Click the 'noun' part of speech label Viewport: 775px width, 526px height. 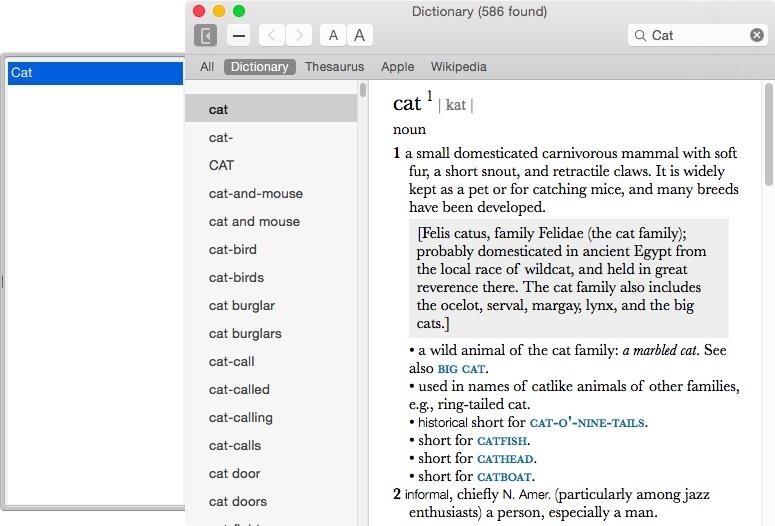pos(409,130)
